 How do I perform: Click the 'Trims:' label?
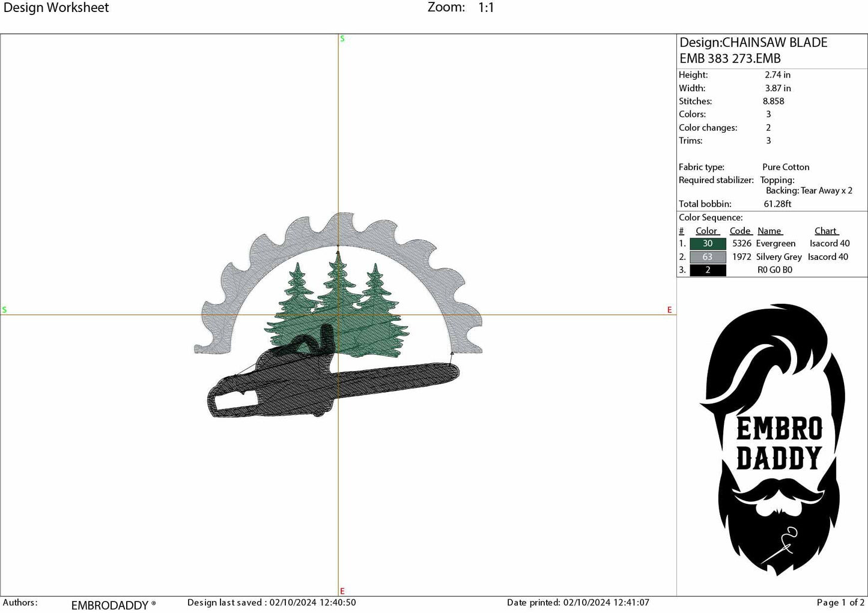pyautogui.click(x=690, y=140)
